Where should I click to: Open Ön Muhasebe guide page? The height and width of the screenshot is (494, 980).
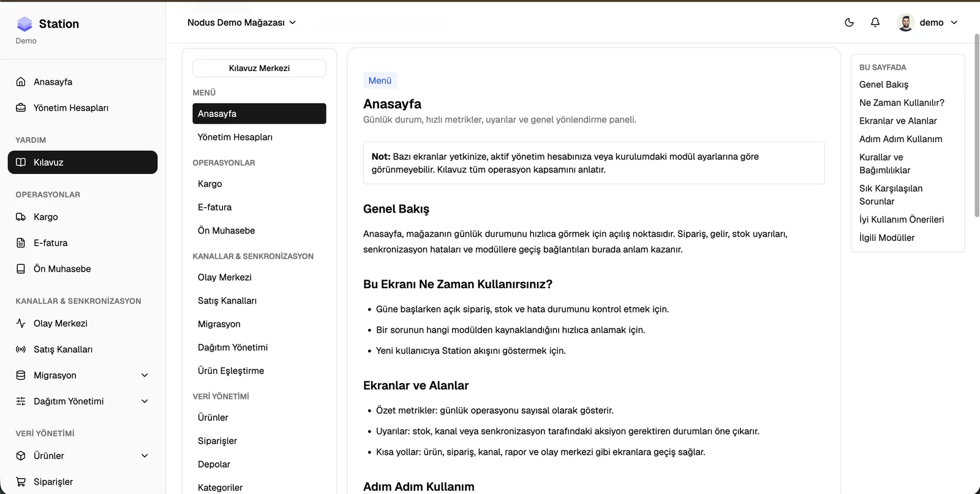coord(259,230)
